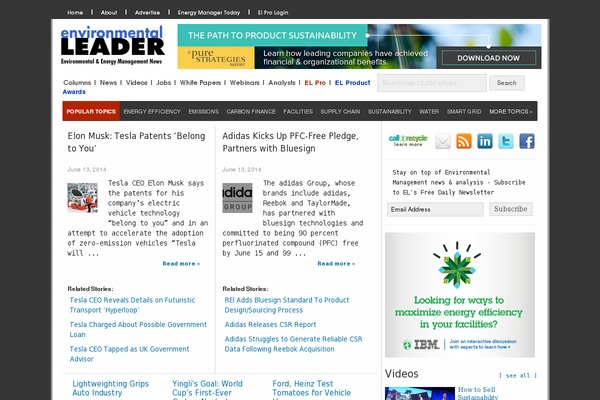The width and height of the screenshot is (600, 400).
Task: Select the Facilities topic
Action: [298, 111]
